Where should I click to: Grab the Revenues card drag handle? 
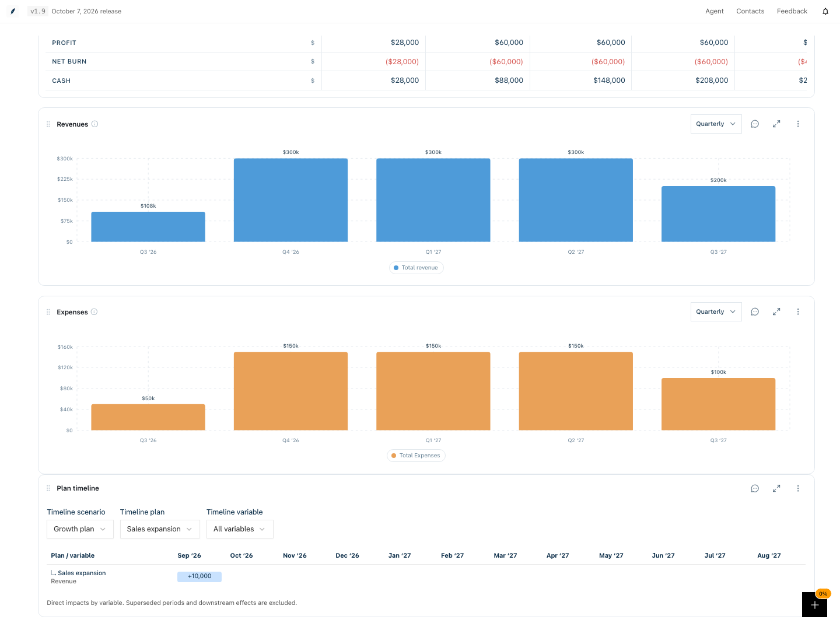pyautogui.click(x=48, y=124)
